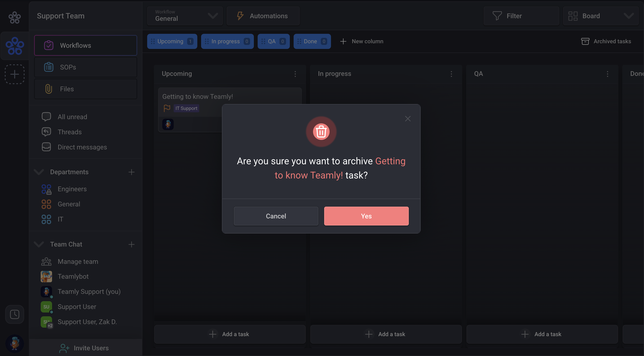This screenshot has width=644, height=356.
Task: Open Archived tasks box icon
Action: click(x=585, y=41)
